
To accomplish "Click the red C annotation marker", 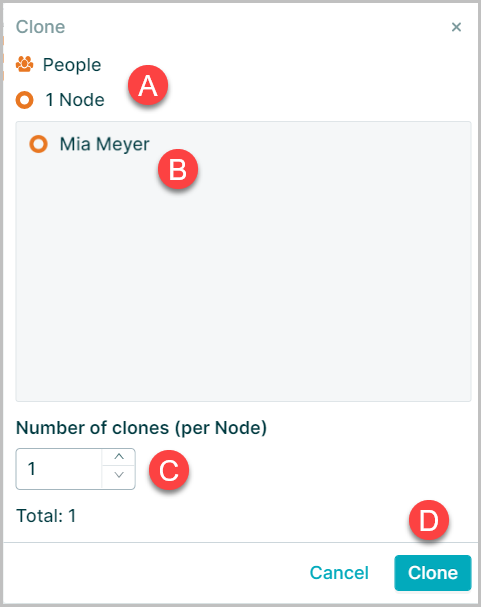I will pos(169,470).
